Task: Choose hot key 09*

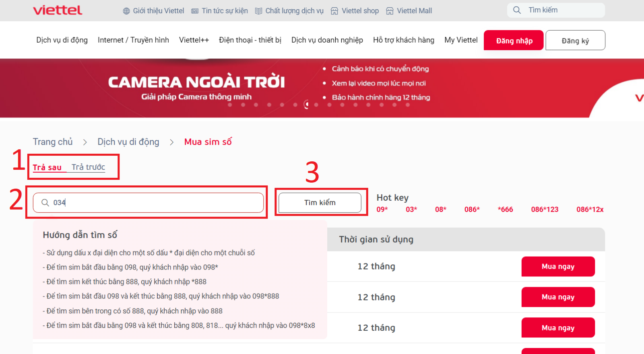Action: [x=382, y=209]
